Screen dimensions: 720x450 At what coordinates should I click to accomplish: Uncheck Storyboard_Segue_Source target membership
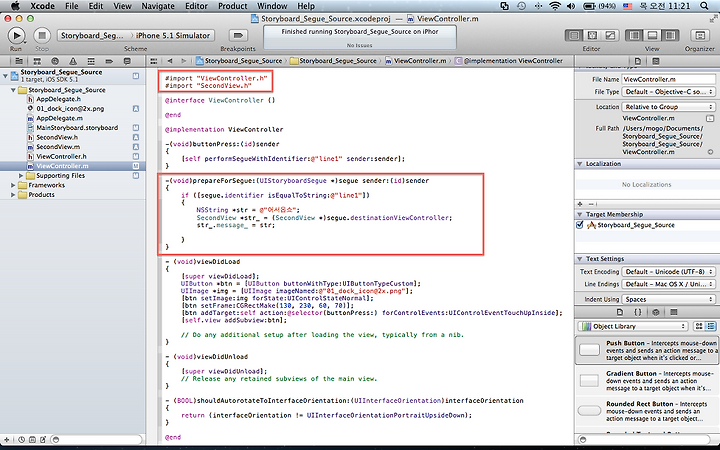579,225
